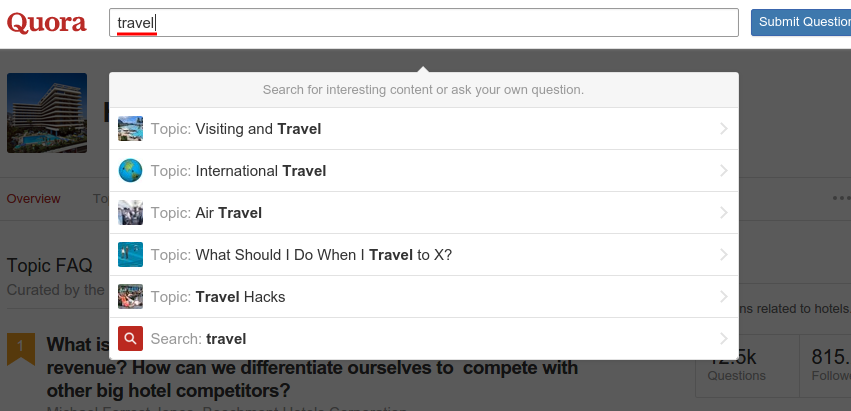Click the number one bookmark badge
Viewport: 851px width, 411px height.
pyautogui.click(x=21, y=348)
